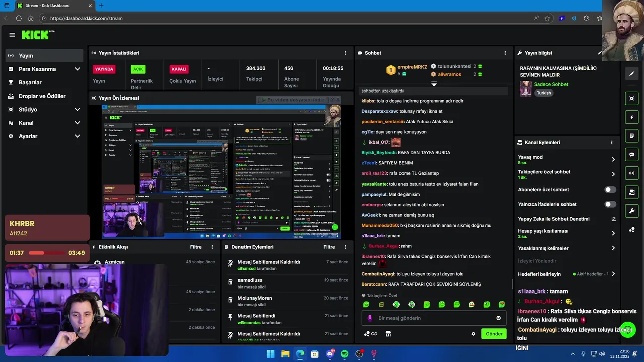Open File Explorer from the taskbar

coord(285,354)
